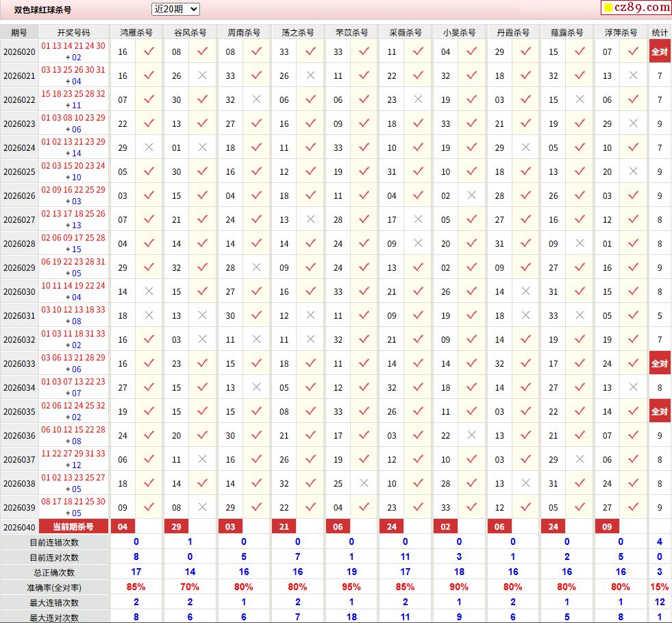Select the 鸿雁杀号 column header

136,32
